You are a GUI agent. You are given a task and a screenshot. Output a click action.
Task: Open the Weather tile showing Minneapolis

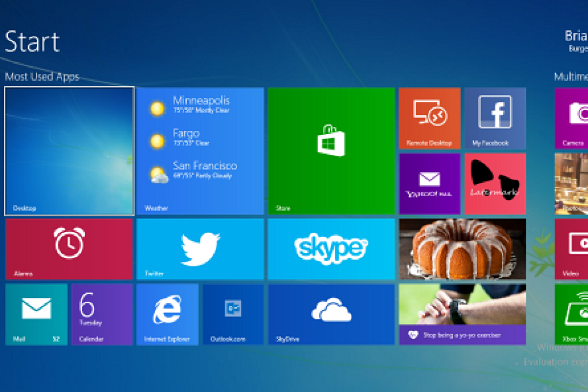[x=200, y=150]
